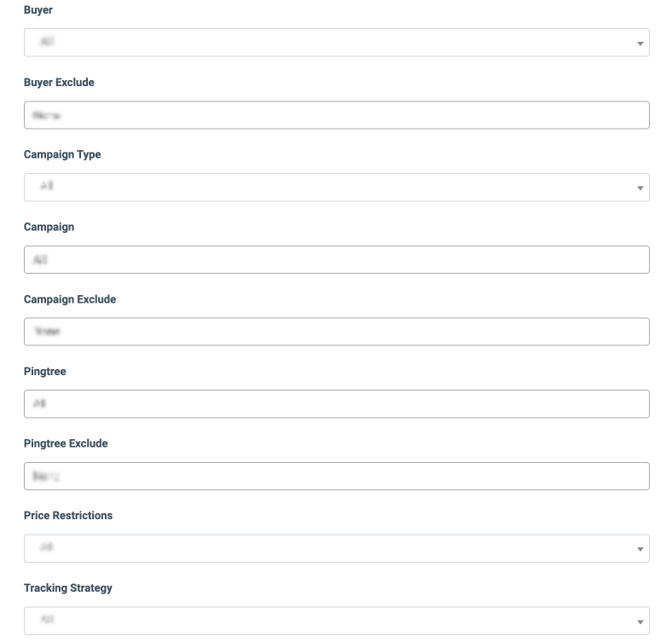This screenshot has width=672, height=642.
Task: Click the "Campaign Type" label text
Action: pyautogui.click(x=62, y=155)
